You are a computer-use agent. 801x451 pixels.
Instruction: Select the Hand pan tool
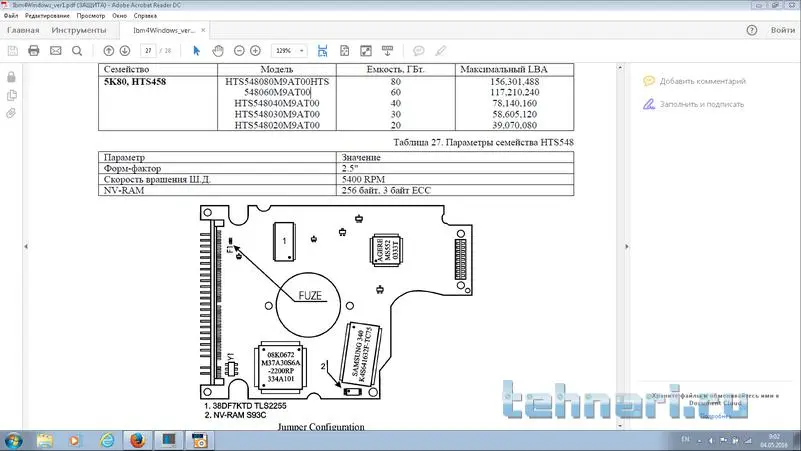tap(217, 50)
